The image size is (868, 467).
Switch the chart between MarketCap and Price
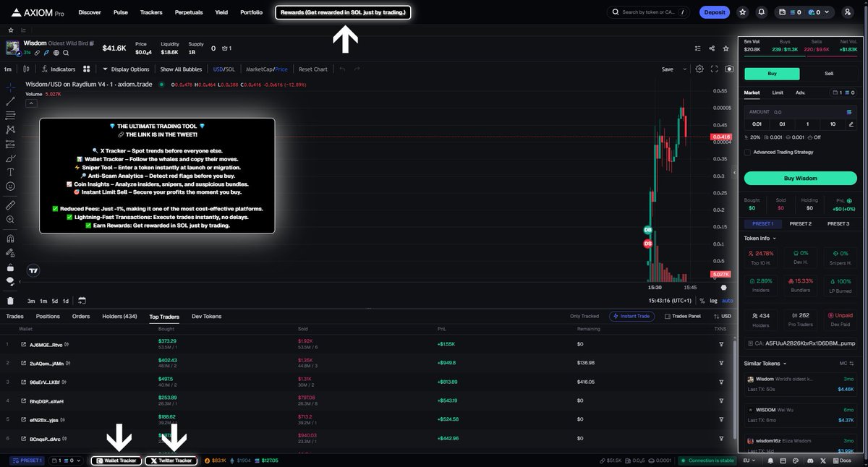(x=266, y=69)
